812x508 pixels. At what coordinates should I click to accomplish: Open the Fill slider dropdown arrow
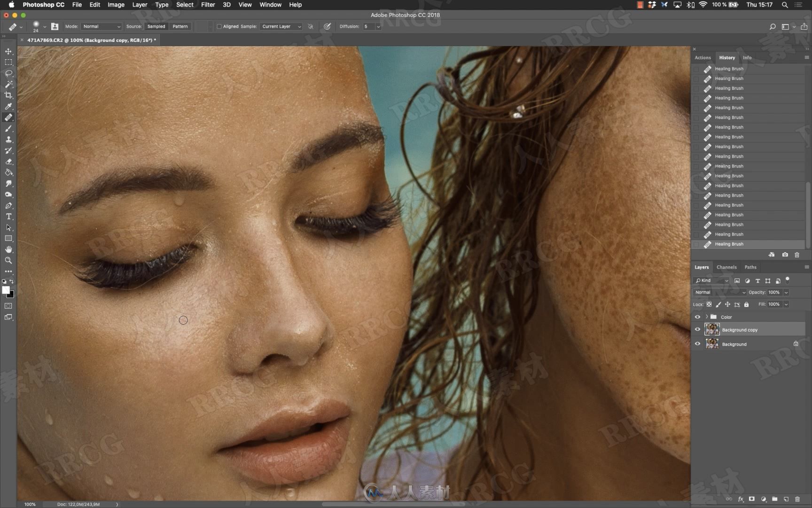pos(786,304)
